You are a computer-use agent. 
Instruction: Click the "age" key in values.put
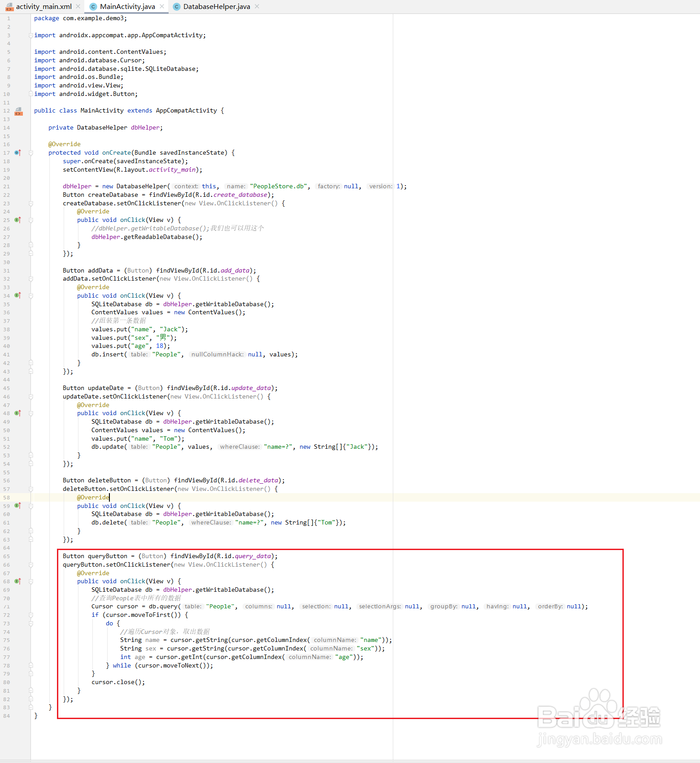(140, 346)
